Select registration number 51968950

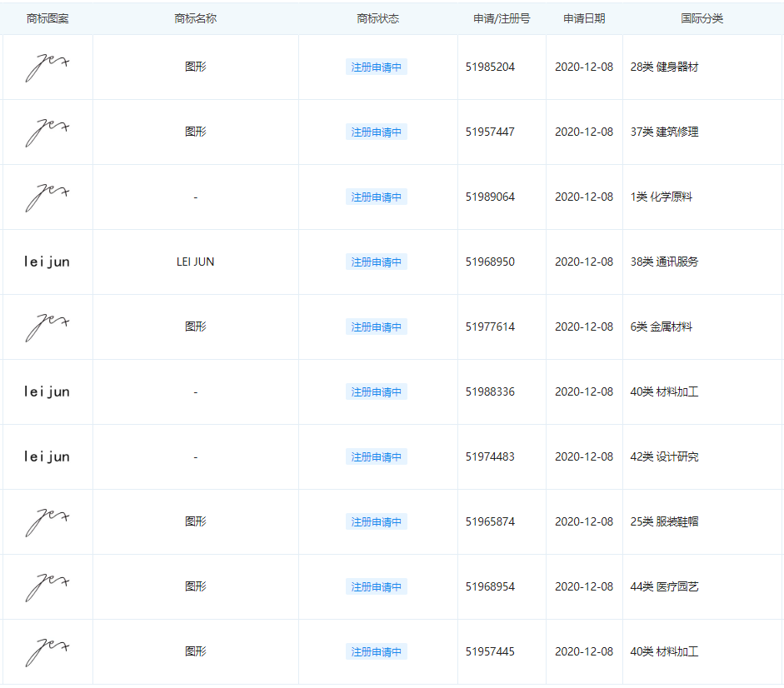pyautogui.click(x=490, y=262)
